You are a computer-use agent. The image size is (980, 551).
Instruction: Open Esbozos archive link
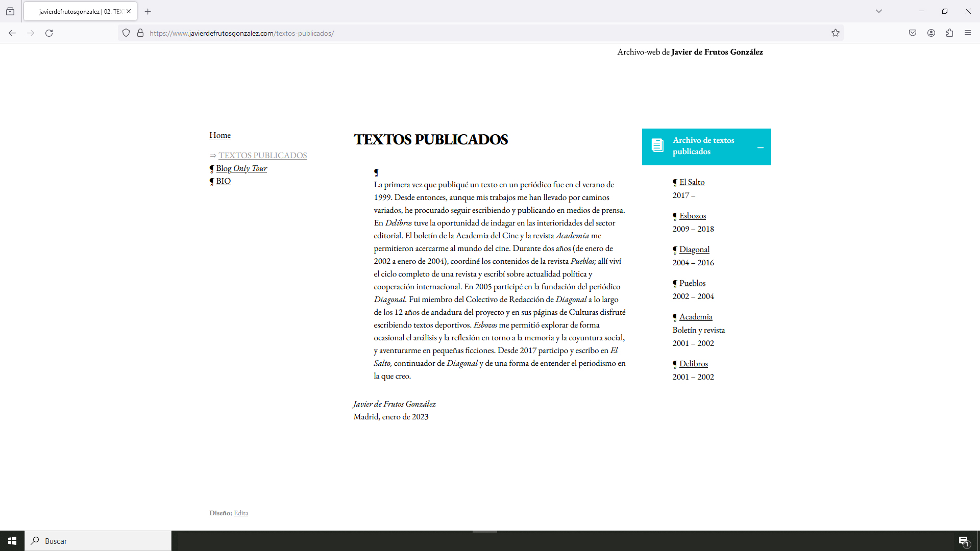(x=693, y=216)
